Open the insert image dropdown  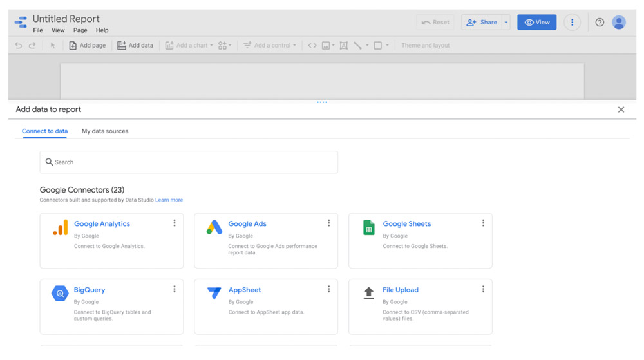tap(328, 46)
